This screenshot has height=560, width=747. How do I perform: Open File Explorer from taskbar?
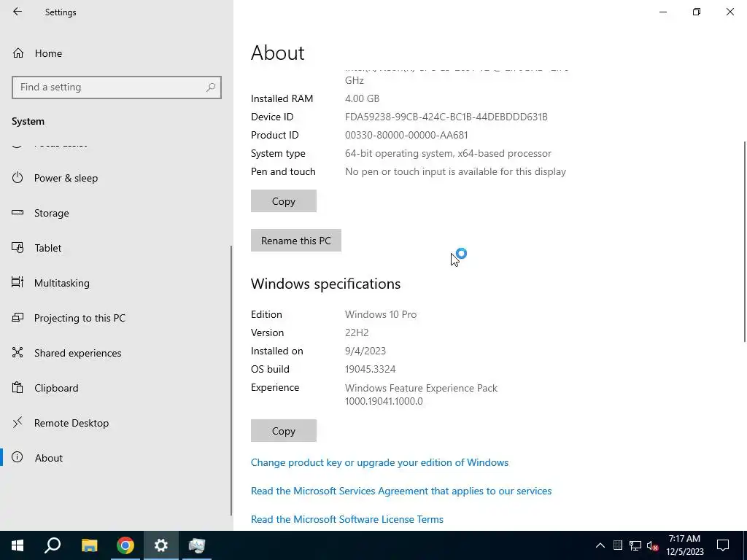[89, 545]
